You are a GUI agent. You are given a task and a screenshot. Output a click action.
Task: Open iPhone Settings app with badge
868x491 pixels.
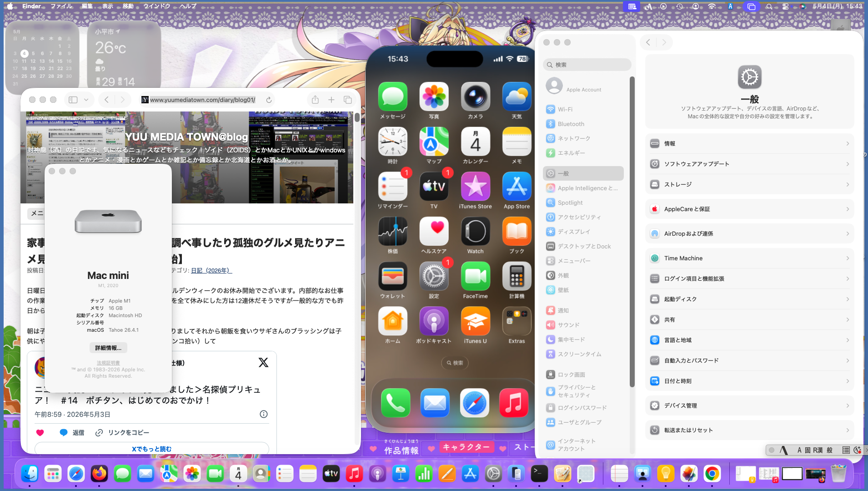[434, 276]
